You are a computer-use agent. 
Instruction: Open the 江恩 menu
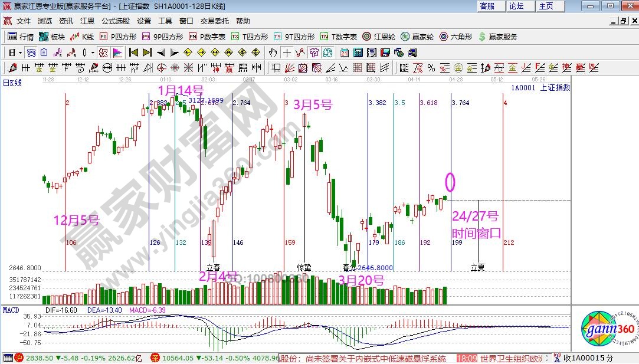87,21
